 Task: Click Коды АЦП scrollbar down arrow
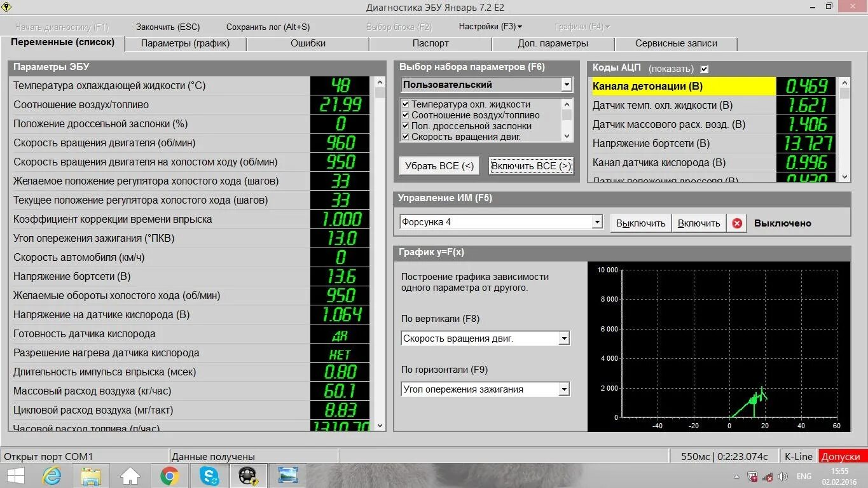pos(845,177)
